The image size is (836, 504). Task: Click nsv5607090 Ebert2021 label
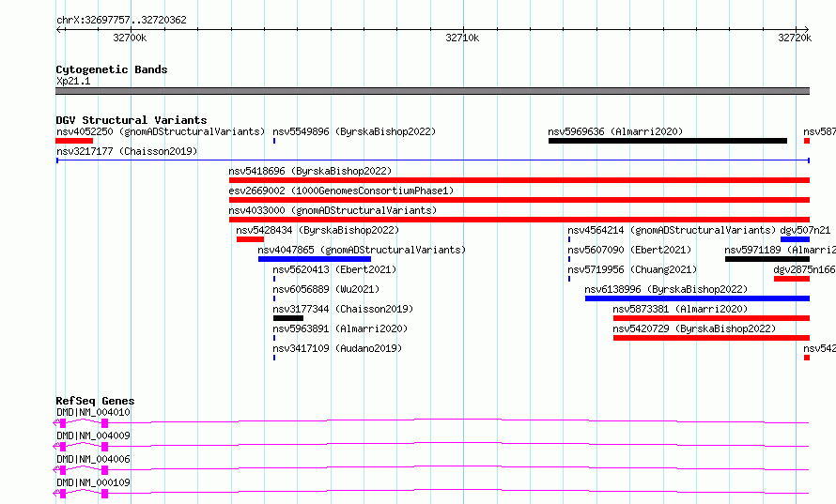[629, 250]
